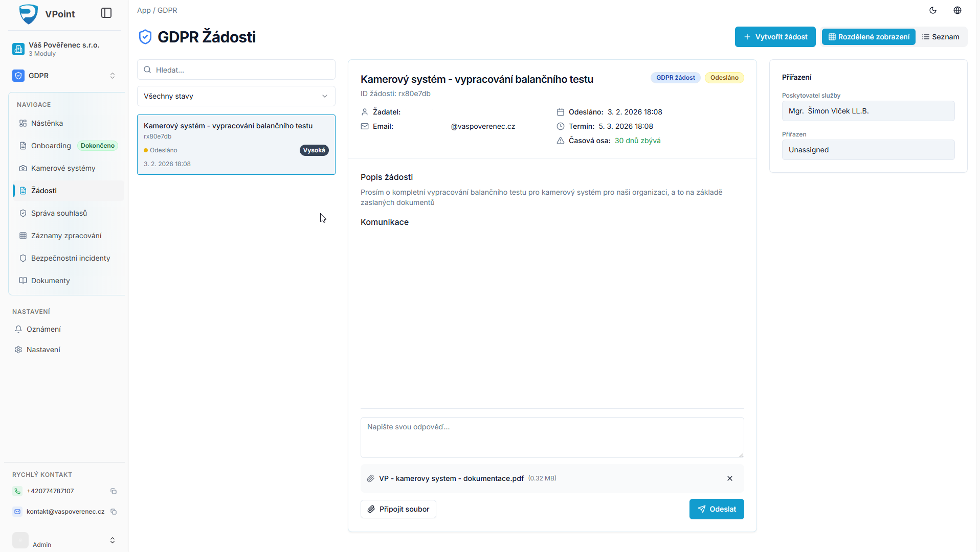Copy the phone number +420774787107
Screen dimensions: 980x552
coord(114,491)
